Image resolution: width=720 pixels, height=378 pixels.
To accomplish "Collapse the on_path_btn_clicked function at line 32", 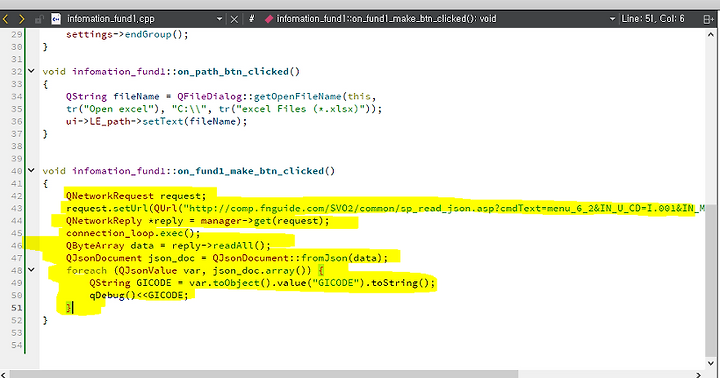I will coord(31,71).
